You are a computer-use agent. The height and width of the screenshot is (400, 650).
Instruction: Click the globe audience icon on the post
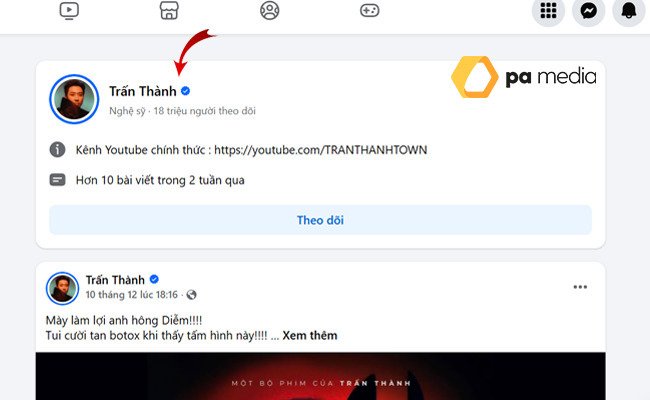[191, 295]
